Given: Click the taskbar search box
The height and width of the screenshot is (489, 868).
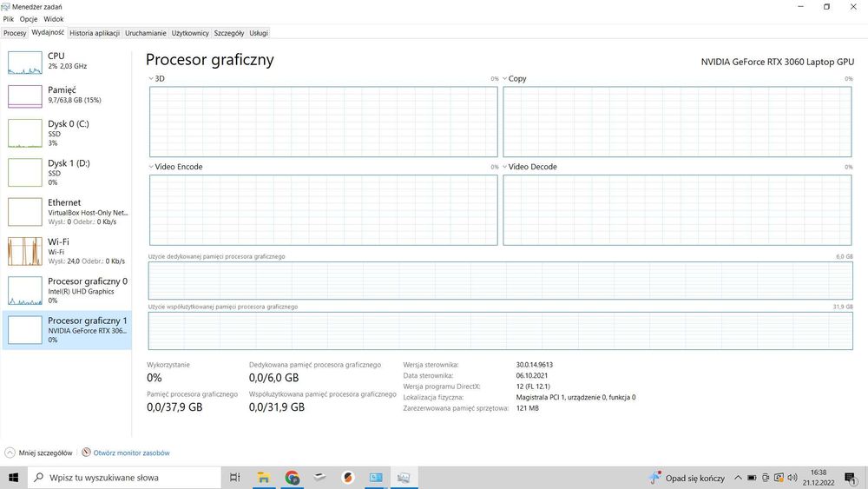Looking at the screenshot, I should (x=124, y=478).
